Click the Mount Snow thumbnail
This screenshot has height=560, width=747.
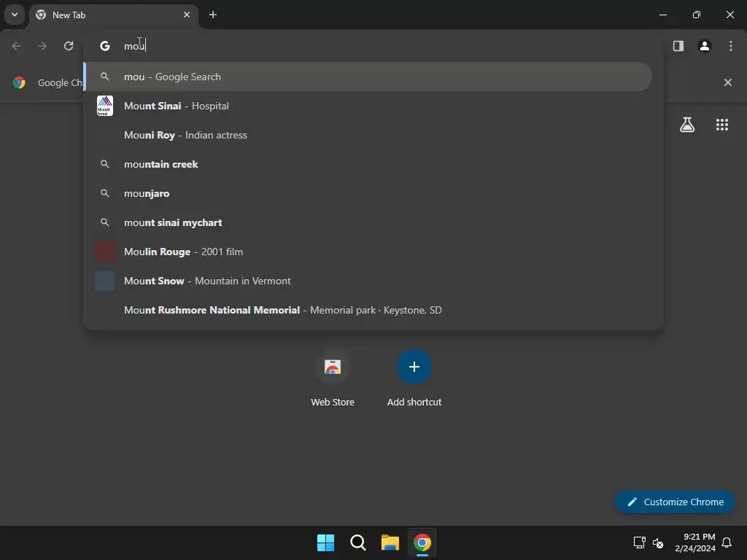105,281
